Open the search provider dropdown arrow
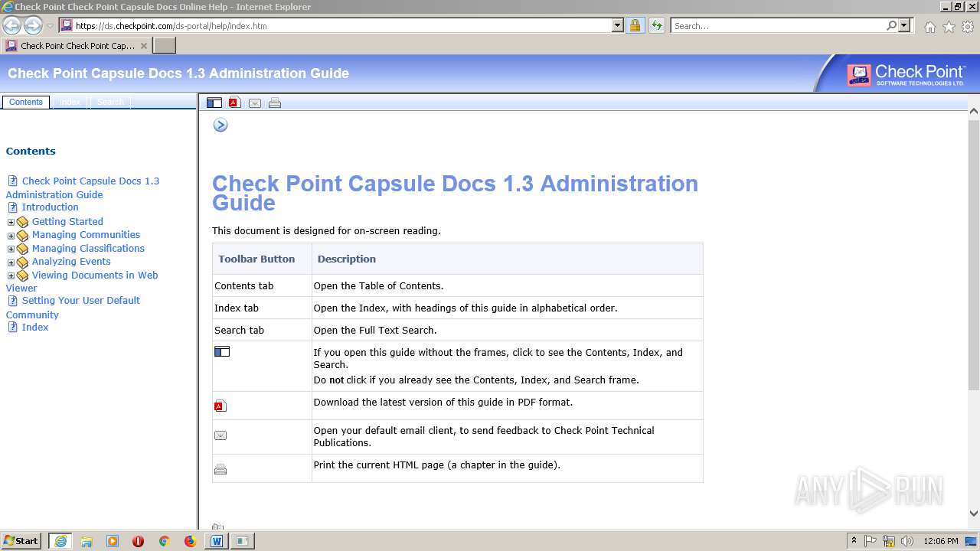 pyautogui.click(x=904, y=25)
